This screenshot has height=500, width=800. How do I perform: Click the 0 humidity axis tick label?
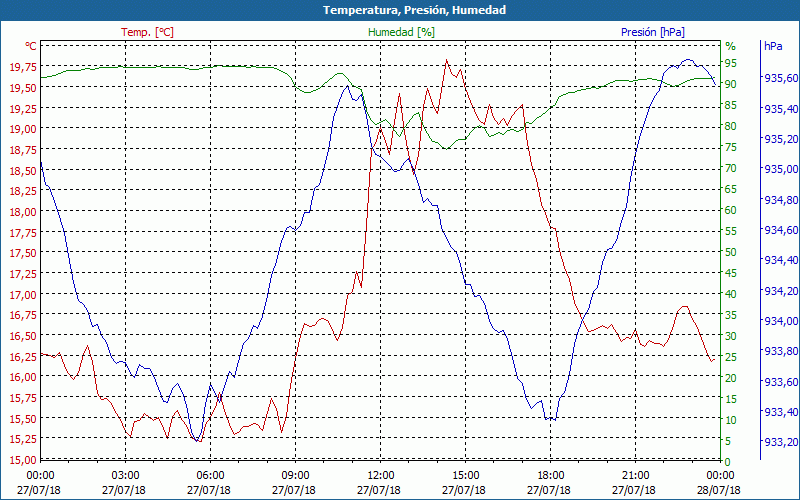coord(728,462)
